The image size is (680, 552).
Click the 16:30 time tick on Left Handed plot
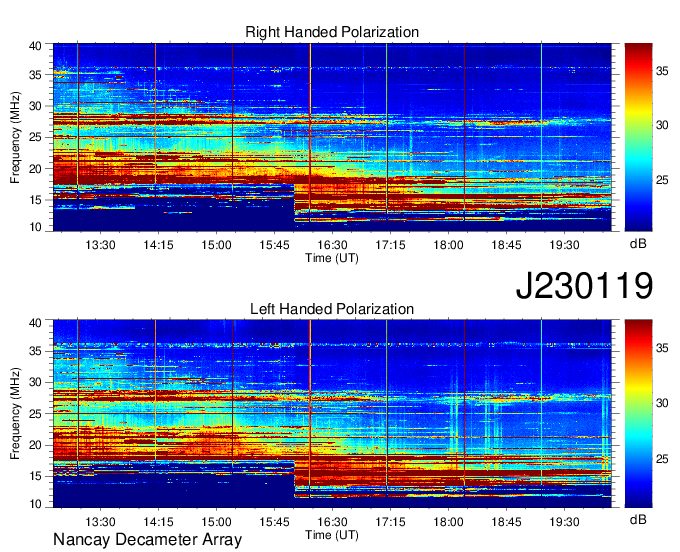click(332, 522)
